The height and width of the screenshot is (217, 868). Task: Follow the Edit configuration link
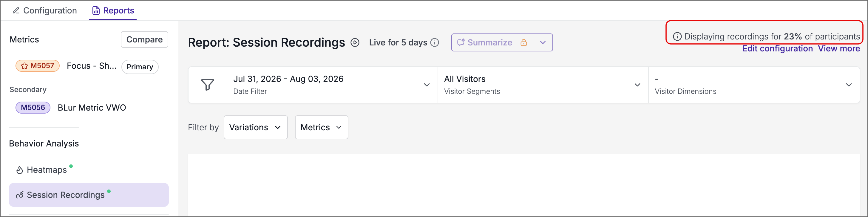(x=777, y=49)
